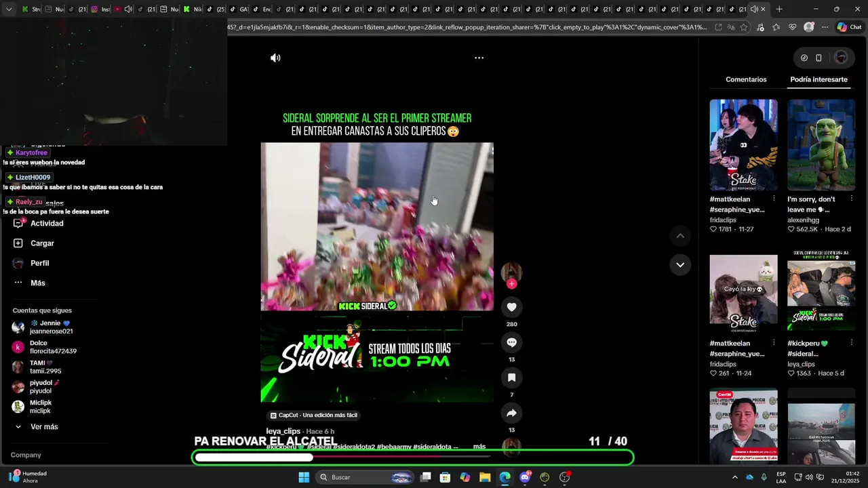Open the browser media control icon

click(759, 27)
